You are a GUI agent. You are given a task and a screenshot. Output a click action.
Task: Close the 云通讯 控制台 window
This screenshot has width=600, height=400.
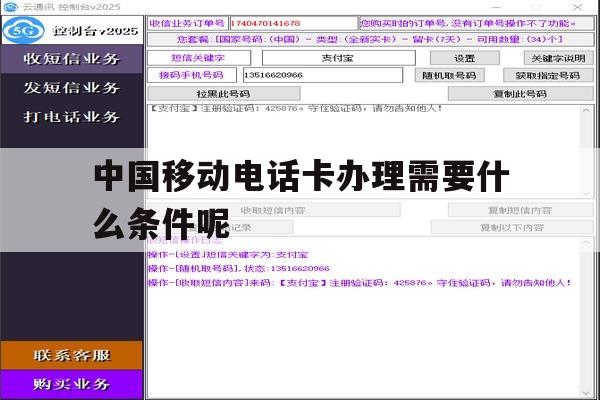(x=577, y=7)
